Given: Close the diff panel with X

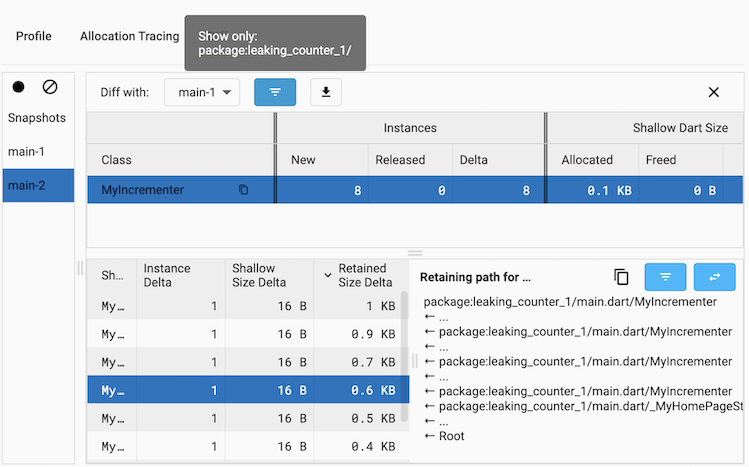Looking at the screenshot, I should pos(713,92).
